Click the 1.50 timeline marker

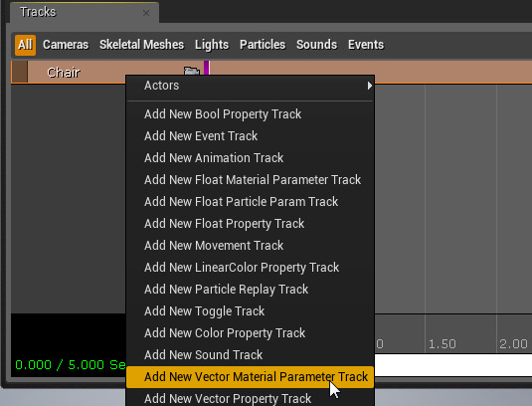(442, 344)
